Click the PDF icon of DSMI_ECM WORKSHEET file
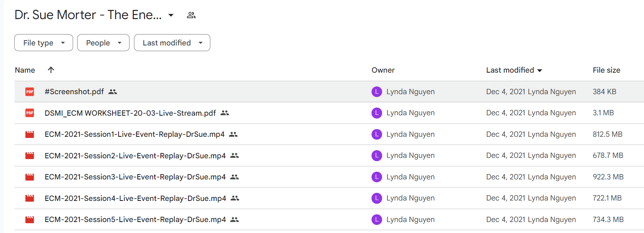Screen dimensions: 644x233 tap(30, 113)
